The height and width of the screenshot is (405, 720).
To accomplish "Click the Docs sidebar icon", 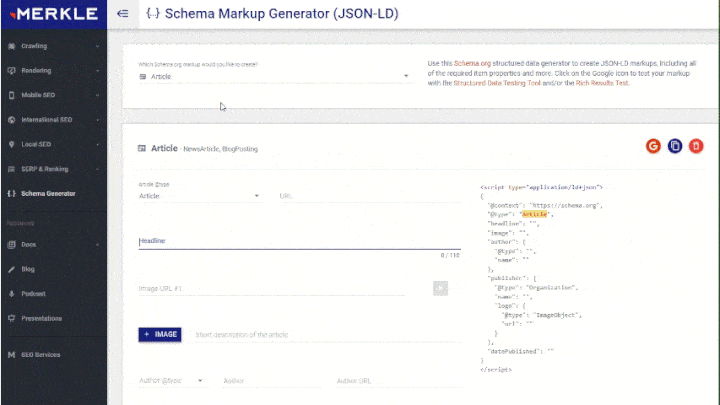I will (11, 244).
